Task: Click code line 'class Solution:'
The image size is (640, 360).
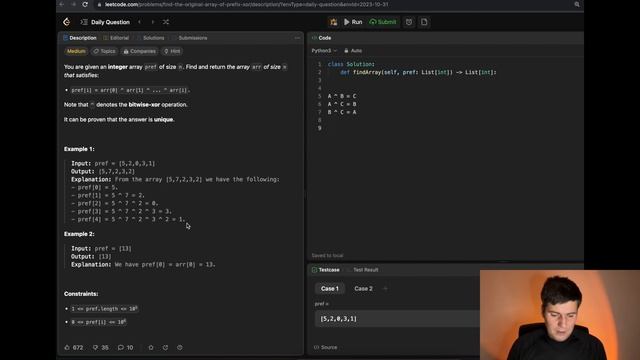Action: [351, 64]
